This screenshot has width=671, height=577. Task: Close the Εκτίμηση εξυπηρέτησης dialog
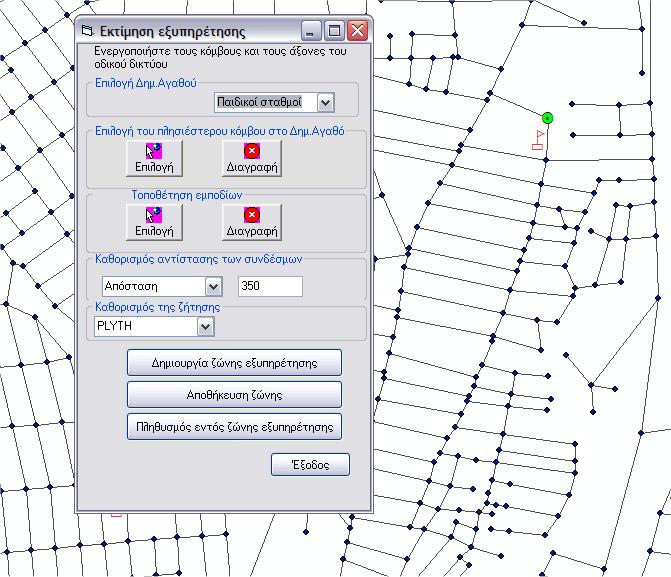click(357, 31)
